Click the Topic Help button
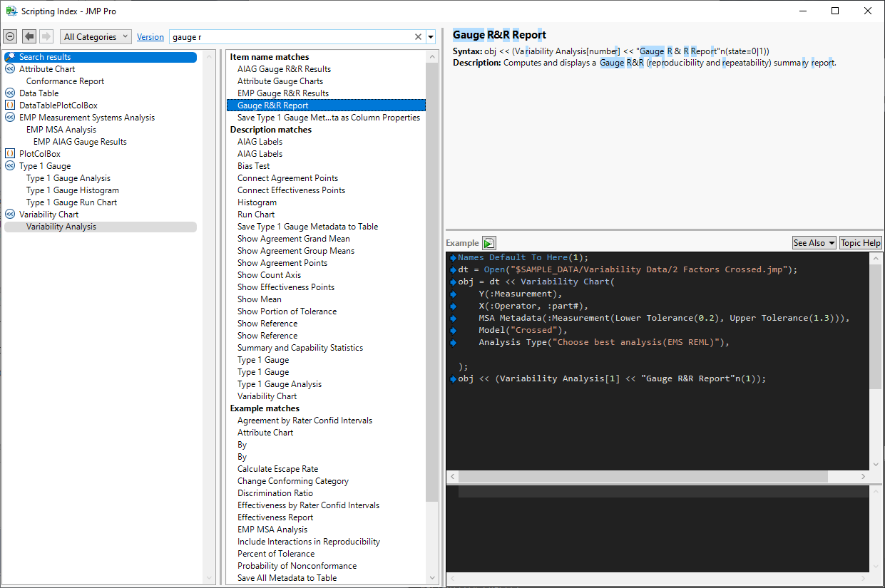This screenshot has height=588, width=885. 860,243
